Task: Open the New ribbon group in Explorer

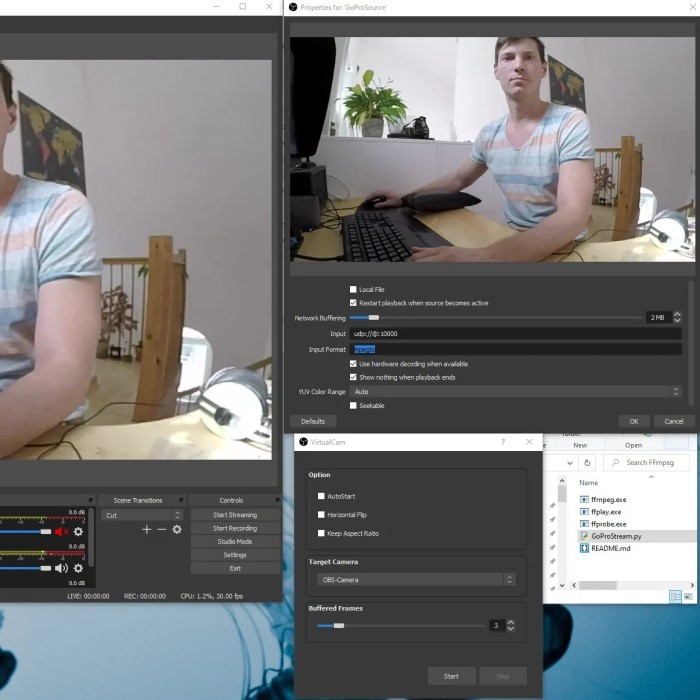Action: pyautogui.click(x=580, y=445)
